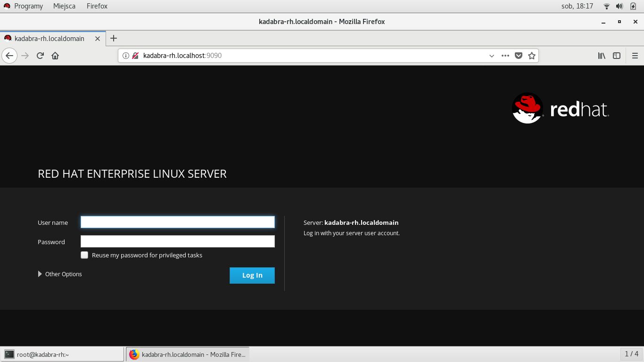Image resolution: width=644 pixels, height=362 pixels.
Task: Open a new browser tab
Action: [x=114, y=38]
